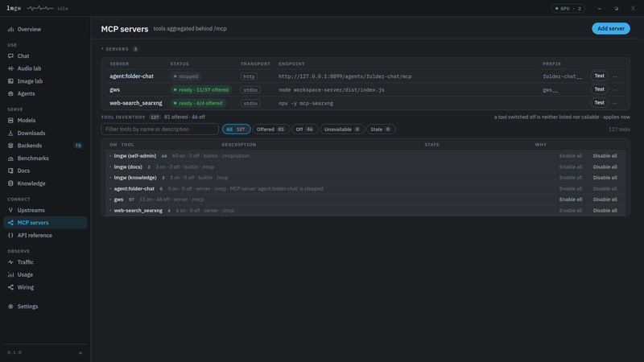
Task: Click the GPU status indicator
Action: coord(568,8)
